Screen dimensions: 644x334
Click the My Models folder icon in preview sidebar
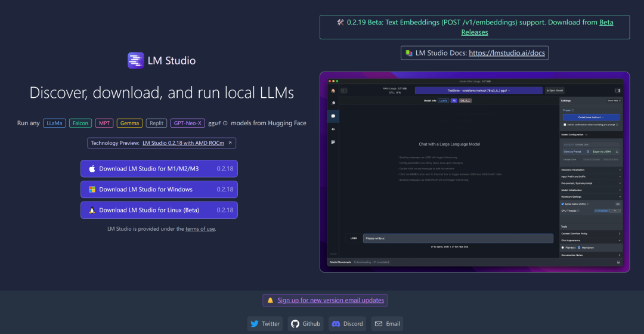click(x=333, y=142)
